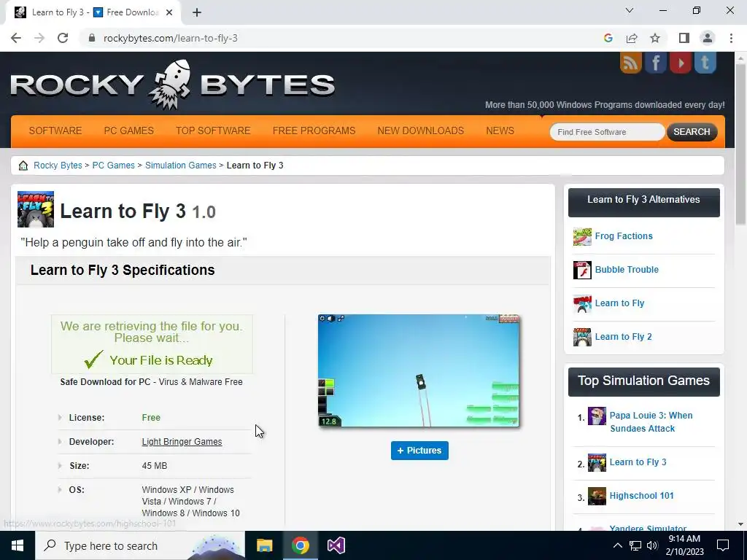747x560 pixels.
Task: Click the home icon in the breadcrumb
Action: 23,166
